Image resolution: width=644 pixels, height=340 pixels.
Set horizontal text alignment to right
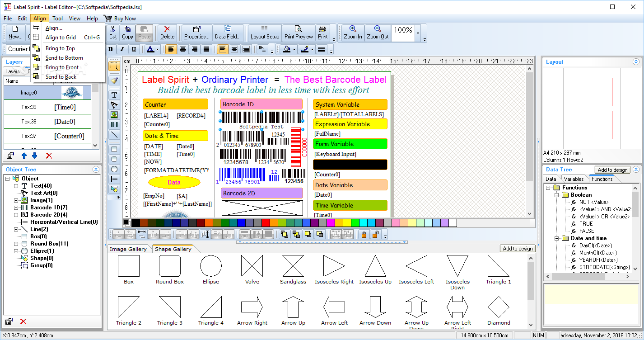[x=195, y=49]
